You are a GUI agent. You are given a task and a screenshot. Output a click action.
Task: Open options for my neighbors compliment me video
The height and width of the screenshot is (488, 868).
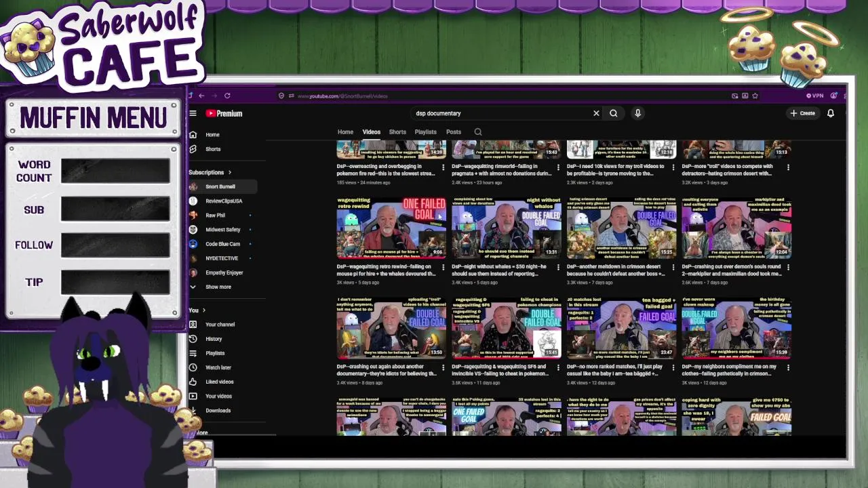(x=788, y=367)
